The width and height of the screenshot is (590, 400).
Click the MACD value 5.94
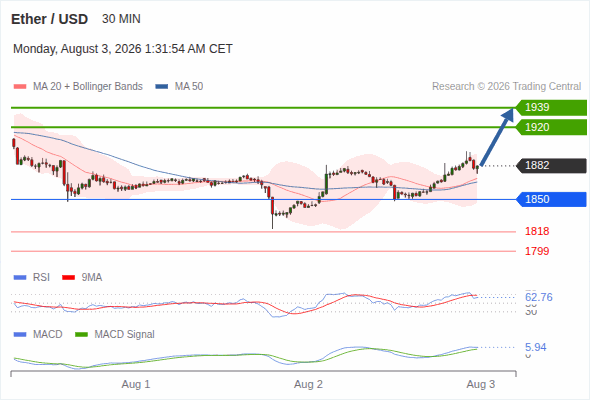click(535, 347)
